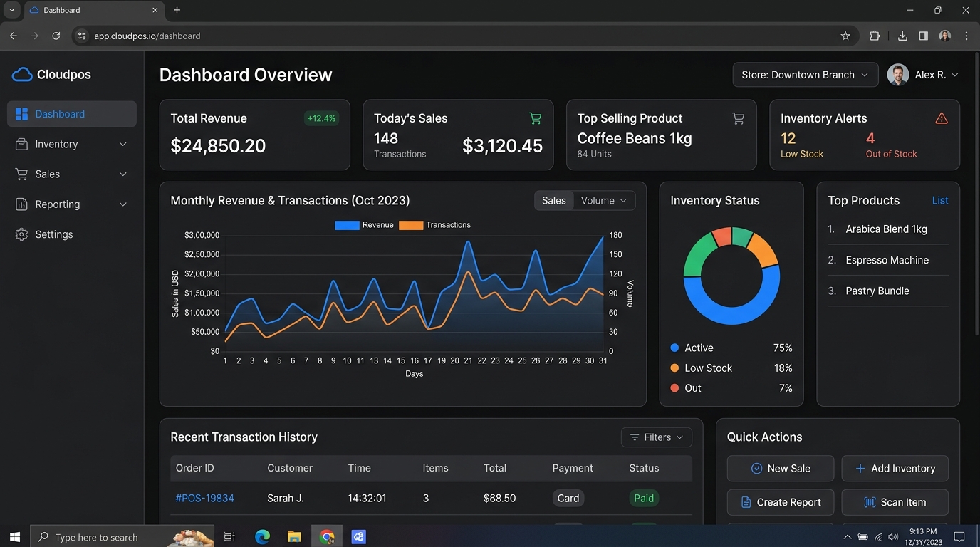The image size is (980, 547).
Task: Click the Inventory box icon in sidebar
Action: [x=21, y=144]
